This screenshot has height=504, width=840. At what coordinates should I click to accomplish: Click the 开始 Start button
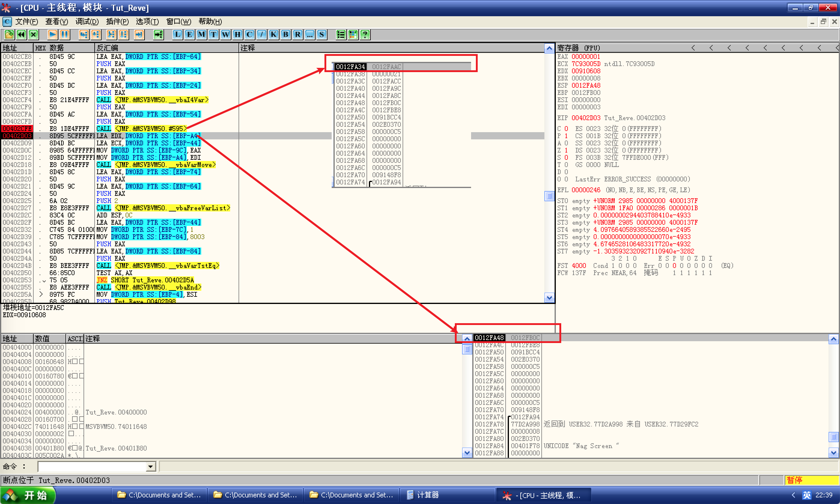point(28,495)
